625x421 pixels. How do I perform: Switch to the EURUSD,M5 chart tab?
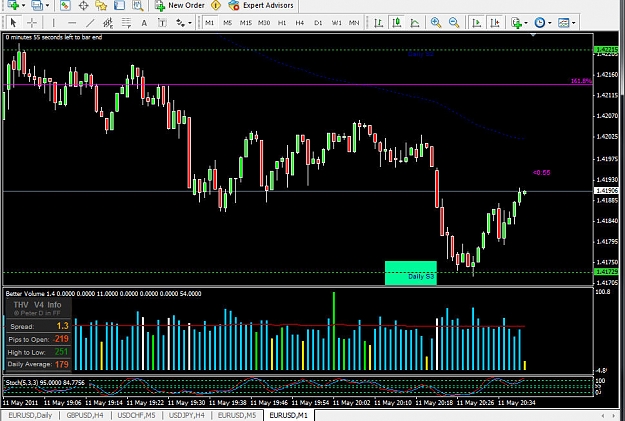[x=237, y=415]
